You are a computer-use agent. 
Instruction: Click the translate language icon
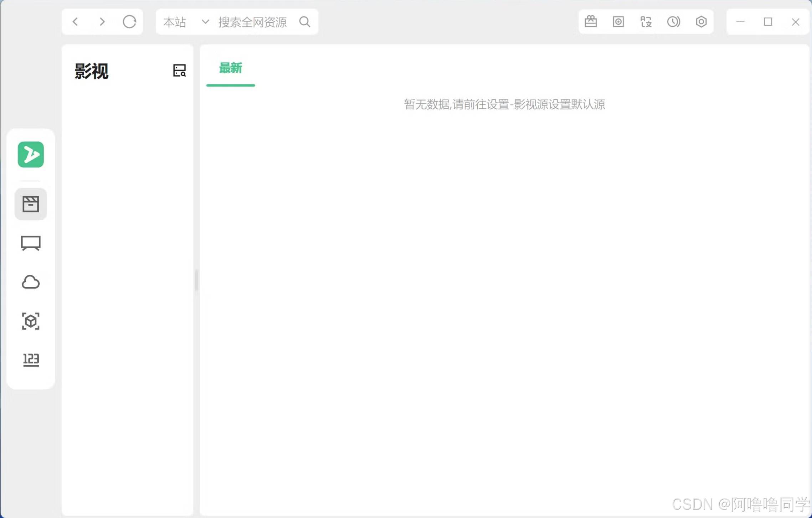click(x=646, y=22)
